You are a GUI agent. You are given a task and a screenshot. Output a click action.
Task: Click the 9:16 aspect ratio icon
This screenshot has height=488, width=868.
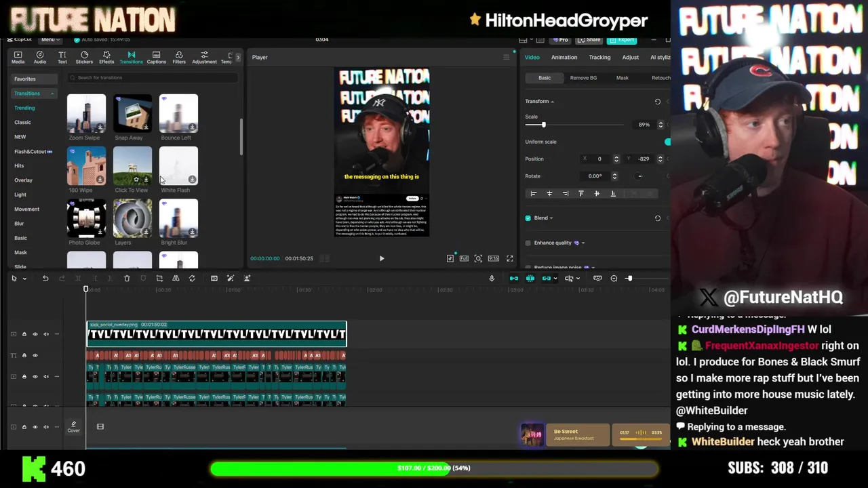(x=494, y=258)
